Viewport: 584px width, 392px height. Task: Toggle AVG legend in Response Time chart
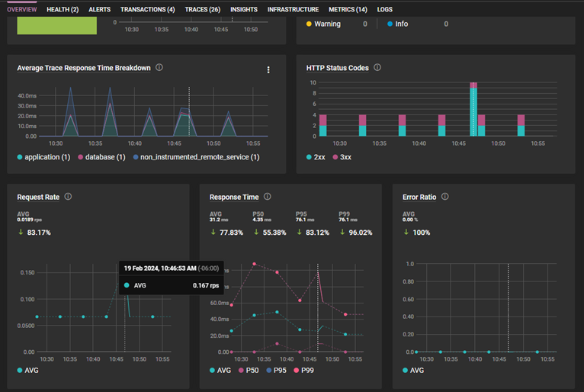click(220, 371)
